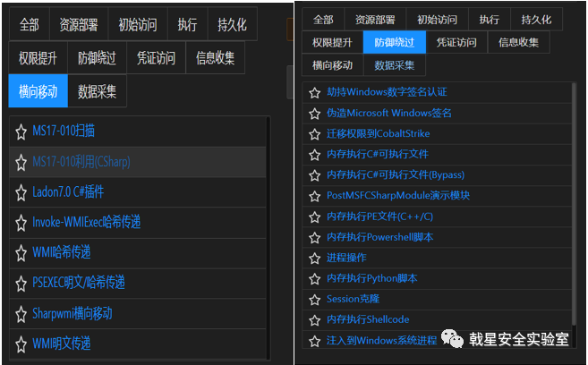Screen dimensions: 588x365
Task: Switch to 数据采集 tab in right panel
Action: pyautogui.click(x=395, y=65)
